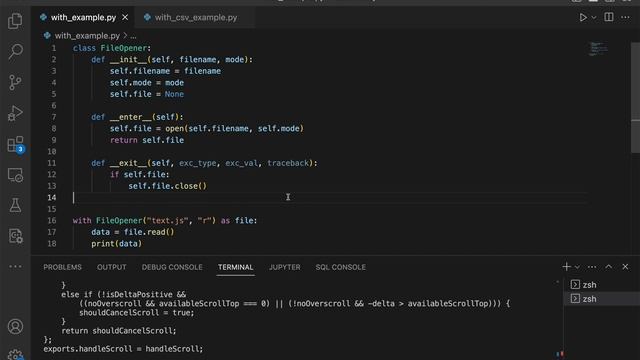Click "print(data)" line
The width and height of the screenshot is (640, 360).
(x=116, y=244)
